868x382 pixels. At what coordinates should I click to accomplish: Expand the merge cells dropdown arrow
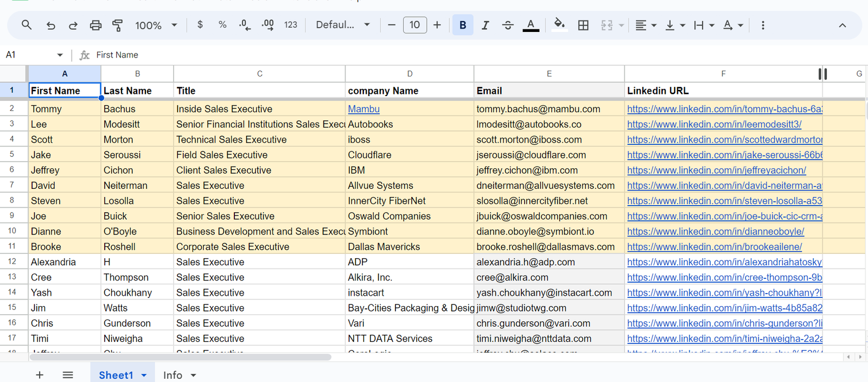pyautogui.click(x=621, y=25)
